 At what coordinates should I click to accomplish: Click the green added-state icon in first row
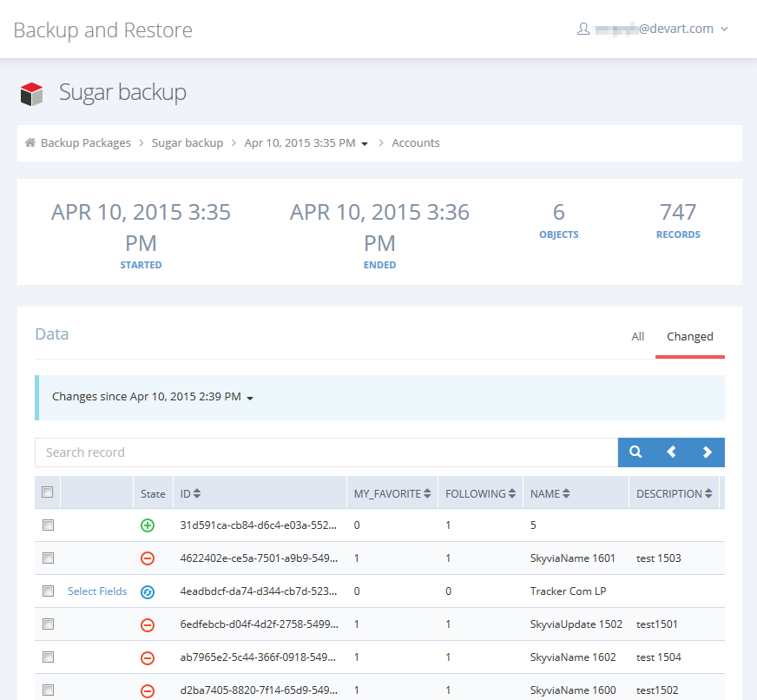(148, 525)
